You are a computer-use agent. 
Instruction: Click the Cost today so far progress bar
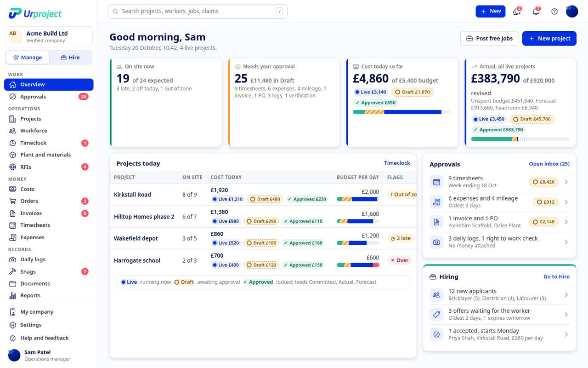pos(402,112)
